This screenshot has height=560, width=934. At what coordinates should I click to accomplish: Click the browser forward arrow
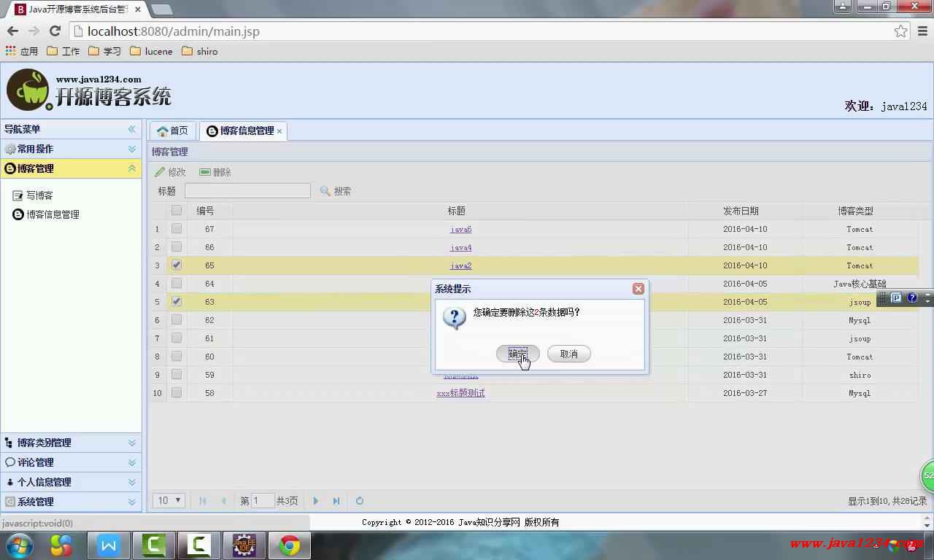(x=34, y=31)
